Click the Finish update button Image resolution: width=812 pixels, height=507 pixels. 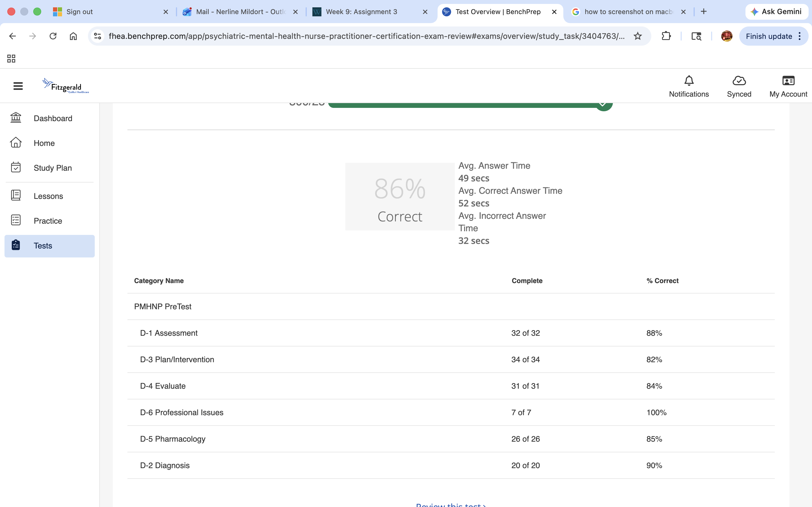pyautogui.click(x=769, y=36)
